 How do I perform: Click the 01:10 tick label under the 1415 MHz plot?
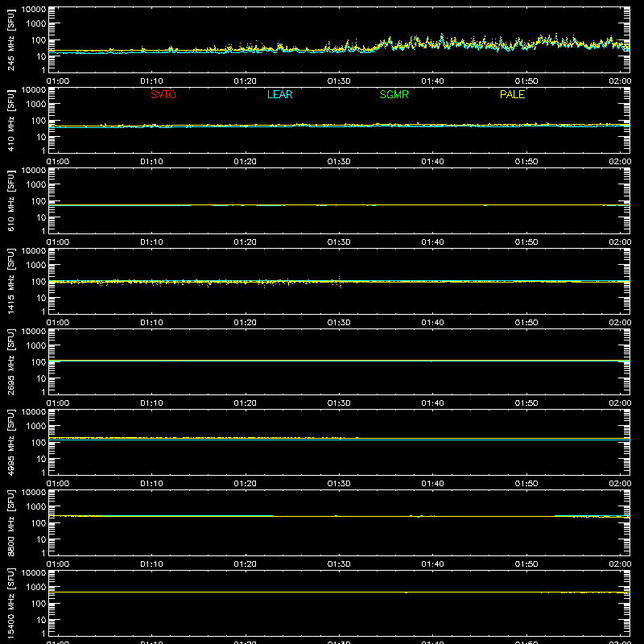(151, 323)
